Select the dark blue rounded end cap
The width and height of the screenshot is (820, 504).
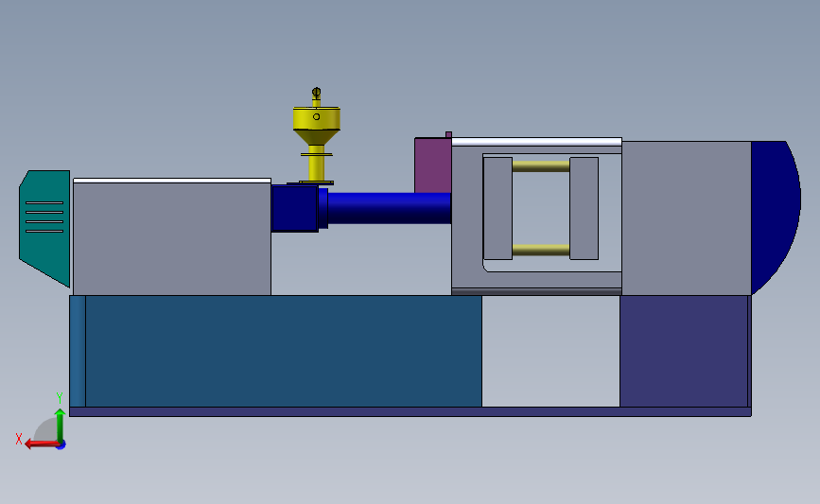tap(776, 217)
